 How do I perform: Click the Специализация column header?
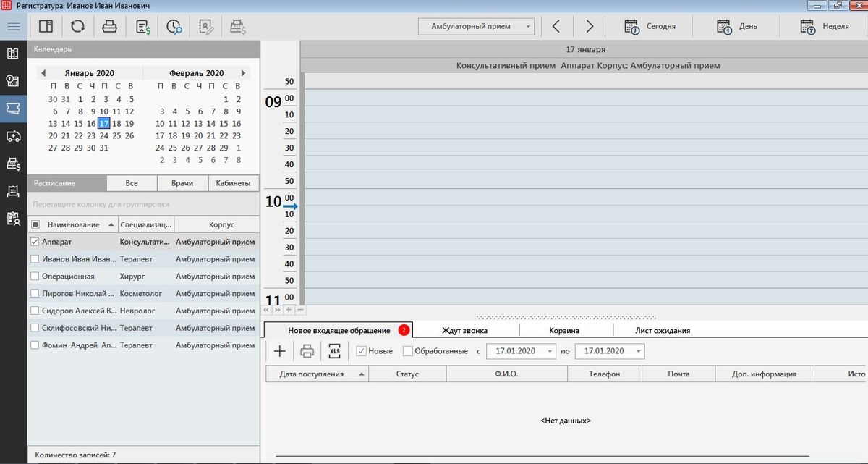tap(146, 224)
